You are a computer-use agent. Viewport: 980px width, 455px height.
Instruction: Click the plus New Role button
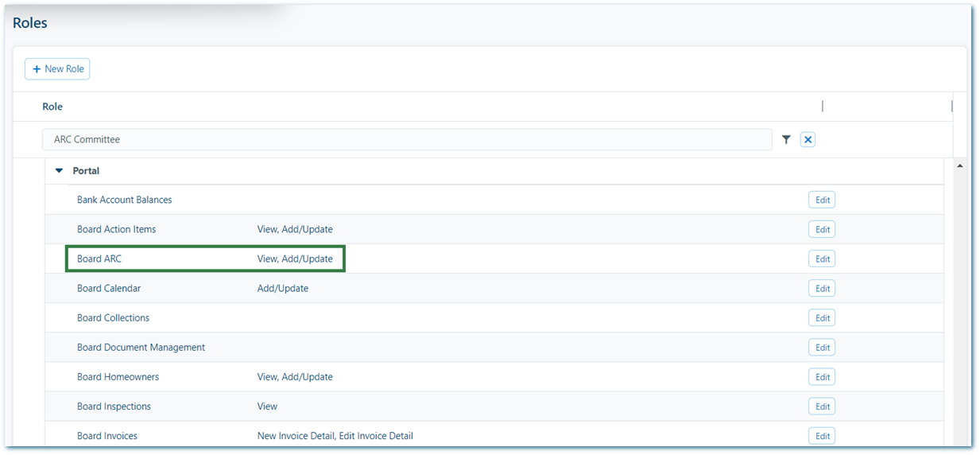click(x=57, y=69)
